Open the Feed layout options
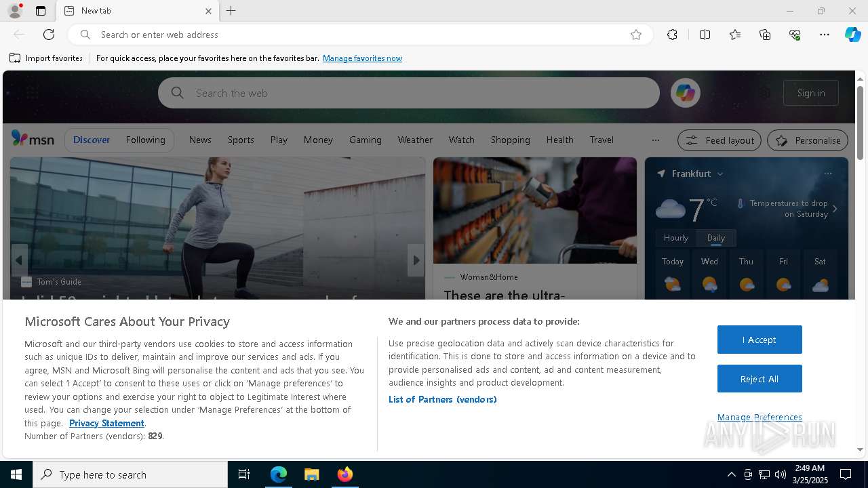 (x=719, y=140)
